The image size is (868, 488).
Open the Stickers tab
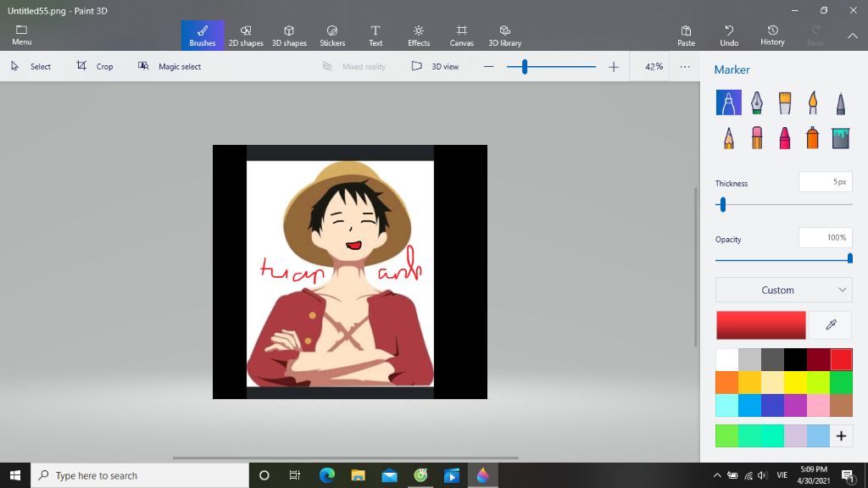[x=332, y=36]
